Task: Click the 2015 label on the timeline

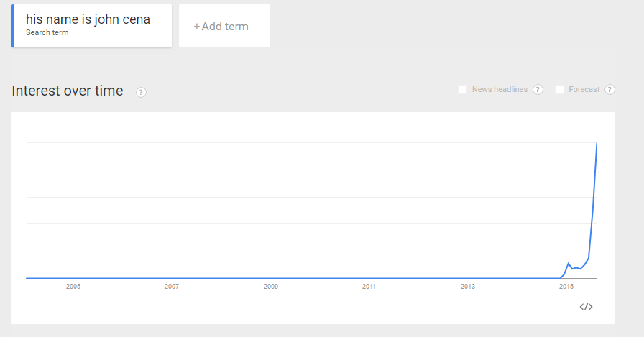Action: coord(566,287)
